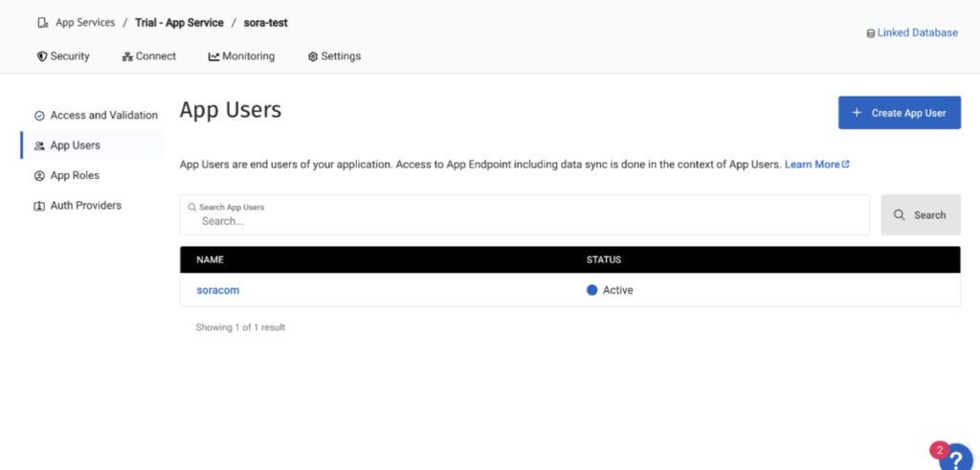The width and height of the screenshot is (980, 470).
Task: Click the Search button
Action: point(920,215)
